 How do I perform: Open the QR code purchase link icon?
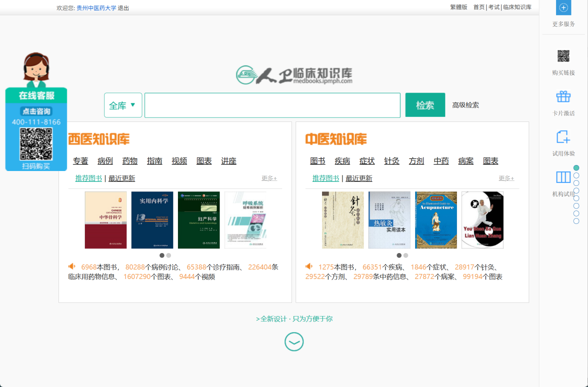coord(563,57)
